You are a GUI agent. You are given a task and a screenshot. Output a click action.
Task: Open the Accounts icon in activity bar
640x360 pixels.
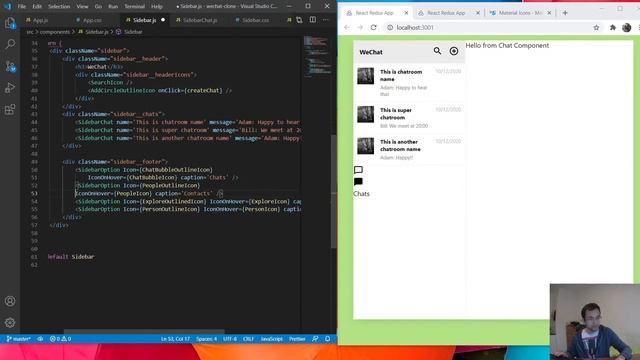pyautogui.click(x=10, y=301)
